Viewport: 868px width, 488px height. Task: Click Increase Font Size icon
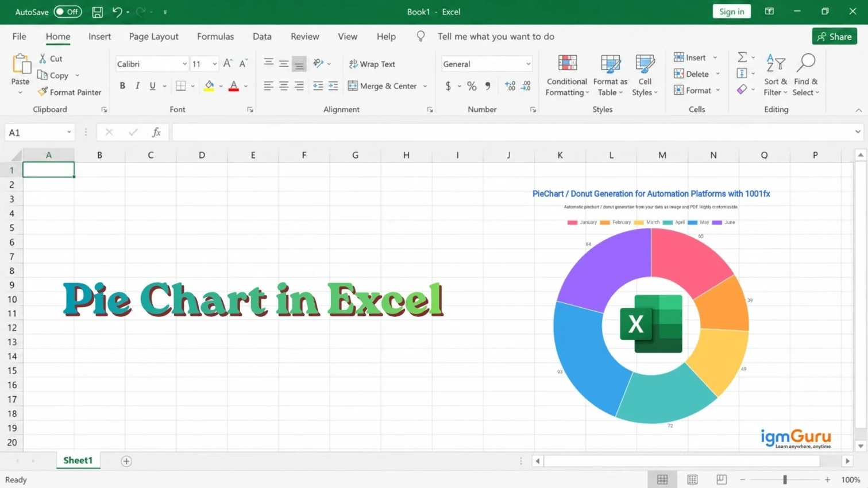(x=228, y=64)
